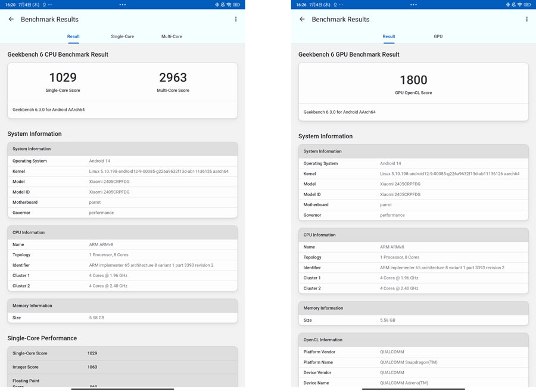Open the overflow menu on the GPU results screen
The width and height of the screenshot is (536, 392).
coord(527,19)
